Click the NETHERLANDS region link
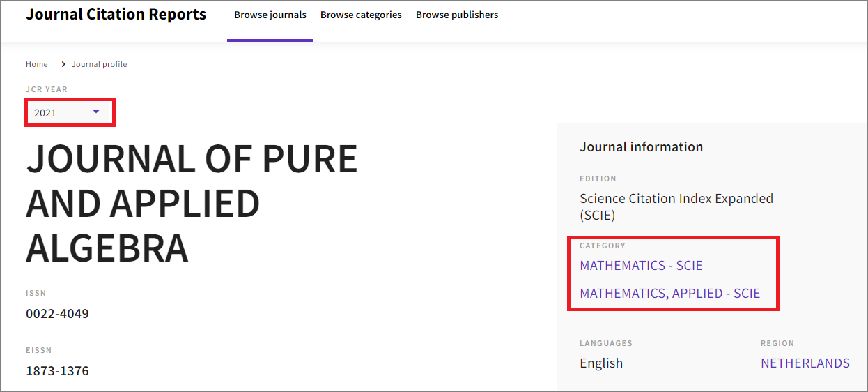 pos(805,363)
